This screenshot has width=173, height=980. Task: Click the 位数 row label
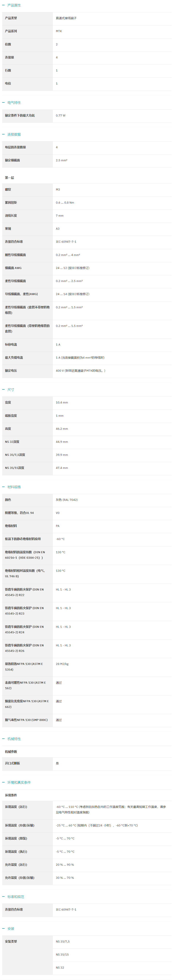(x=8, y=44)
